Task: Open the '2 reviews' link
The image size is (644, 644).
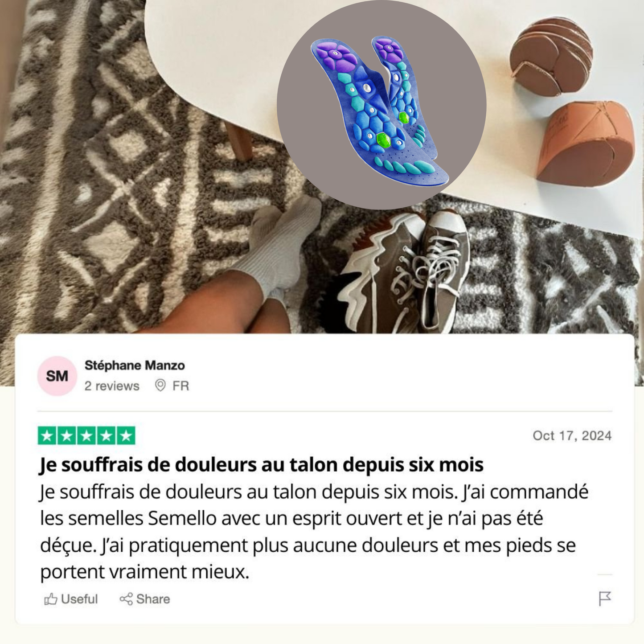Action: [x=112, y=386]
